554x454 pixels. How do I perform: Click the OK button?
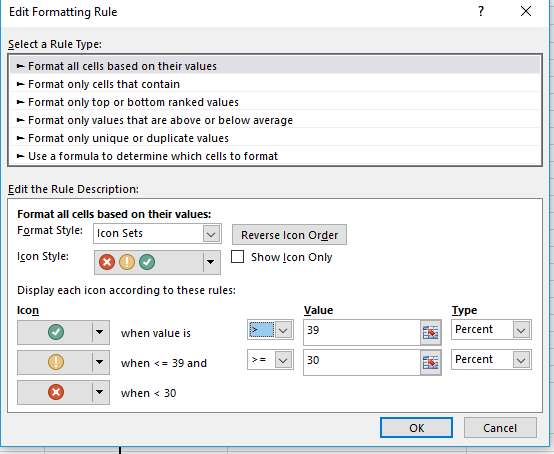416,428
